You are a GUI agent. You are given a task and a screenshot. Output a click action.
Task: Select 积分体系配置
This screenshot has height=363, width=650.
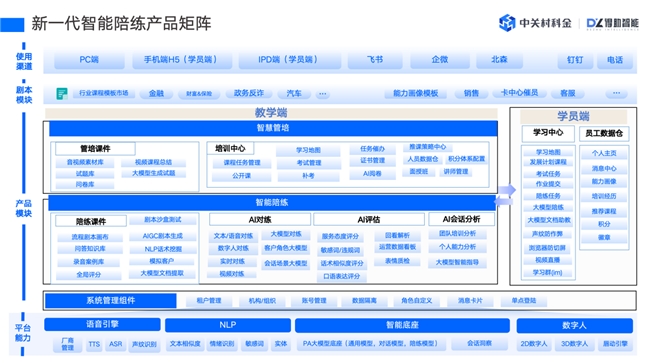click(x=466, y=159)
